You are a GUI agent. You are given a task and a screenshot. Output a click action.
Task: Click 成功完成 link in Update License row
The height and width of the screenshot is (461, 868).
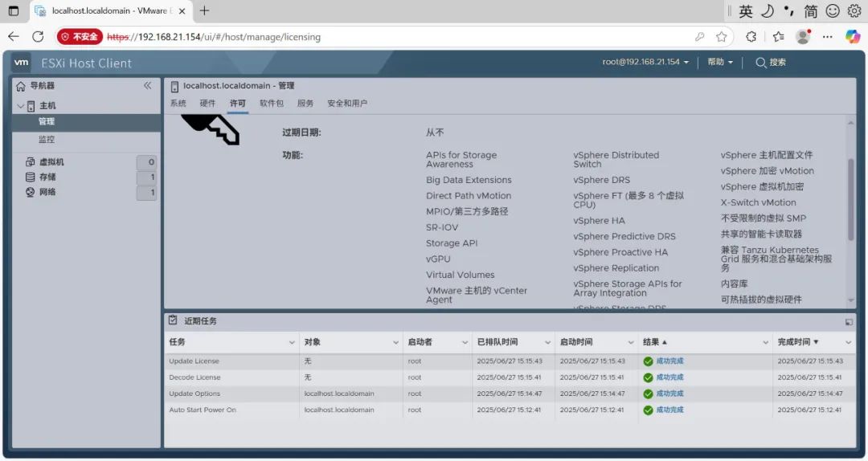669,361
